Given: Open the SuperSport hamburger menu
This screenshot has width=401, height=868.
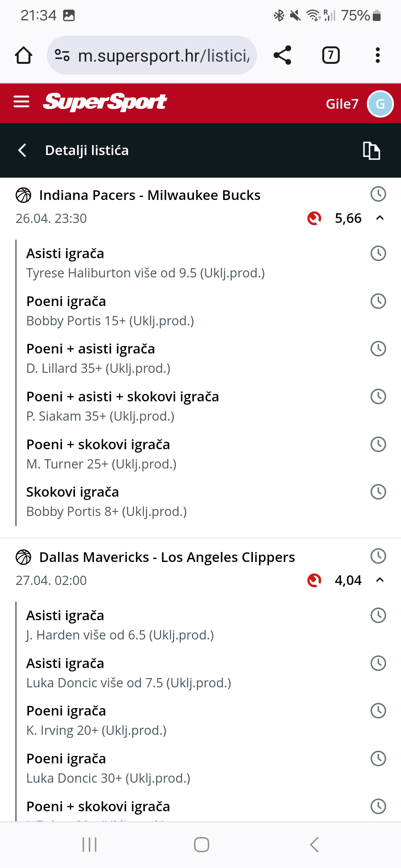Looking at the screenshot, I should 22,102.
